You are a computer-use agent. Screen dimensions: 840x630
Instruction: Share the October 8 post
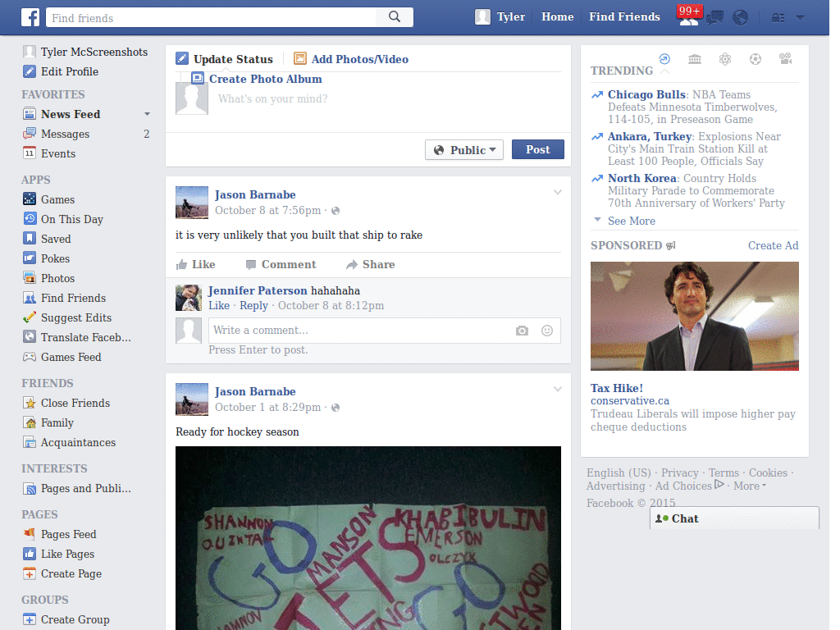370,264
